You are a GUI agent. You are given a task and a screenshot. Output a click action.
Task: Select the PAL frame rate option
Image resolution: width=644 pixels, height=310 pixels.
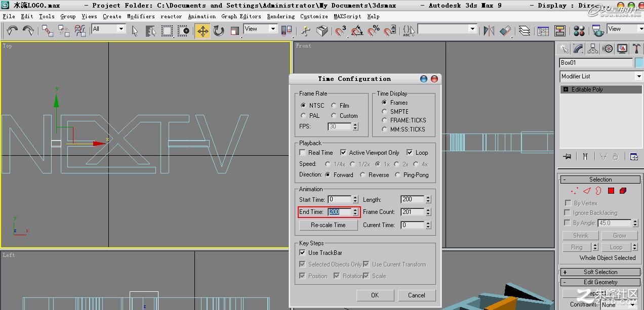click(311, 115)
